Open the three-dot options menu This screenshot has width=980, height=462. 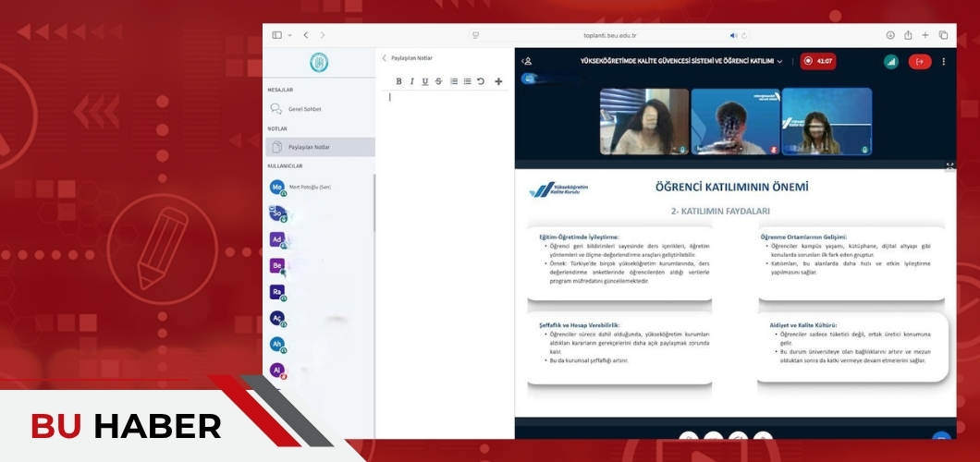tap(943, 62)
